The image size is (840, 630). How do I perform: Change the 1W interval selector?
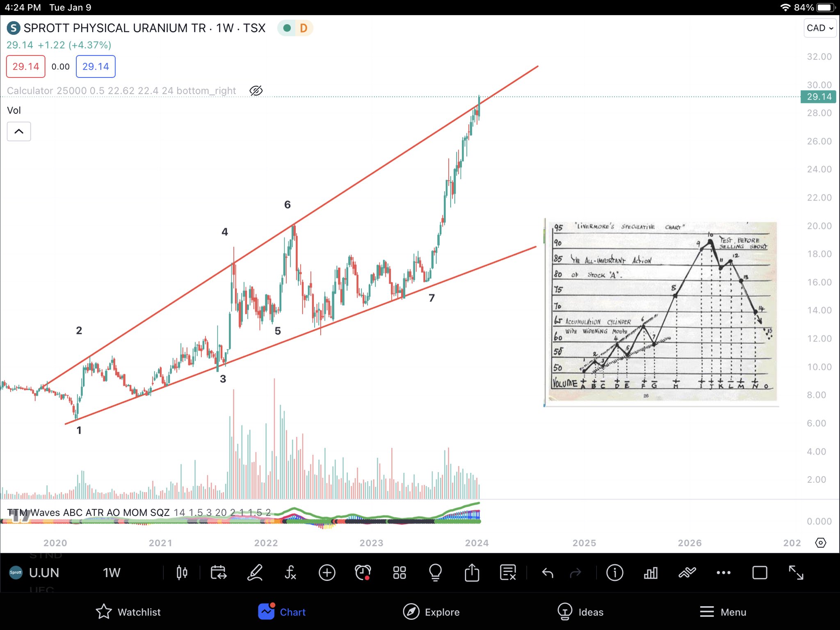click(111, 573)
